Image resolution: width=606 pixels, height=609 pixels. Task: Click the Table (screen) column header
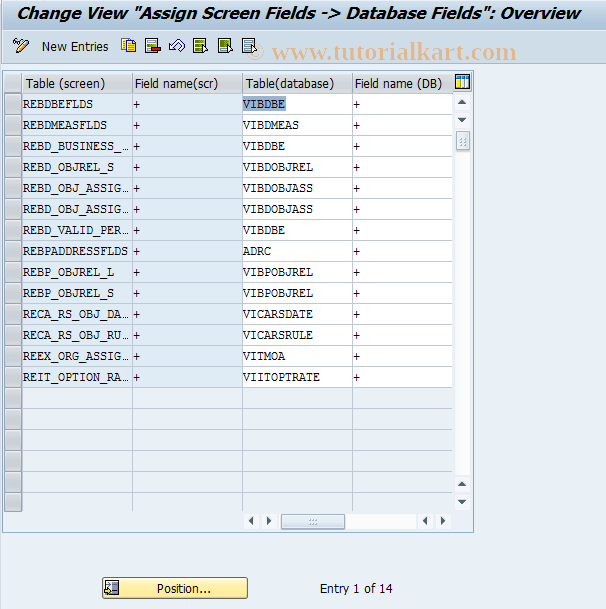click(x=77, y=83)
